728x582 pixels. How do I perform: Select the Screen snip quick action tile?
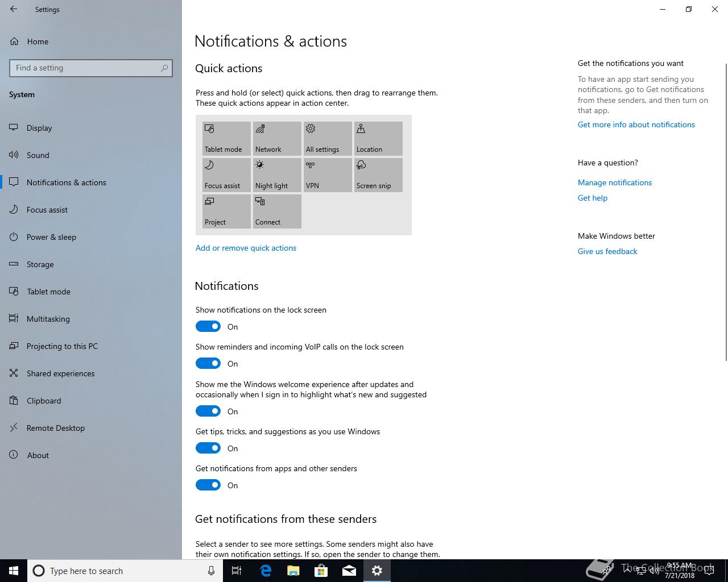tap(378, 174)
